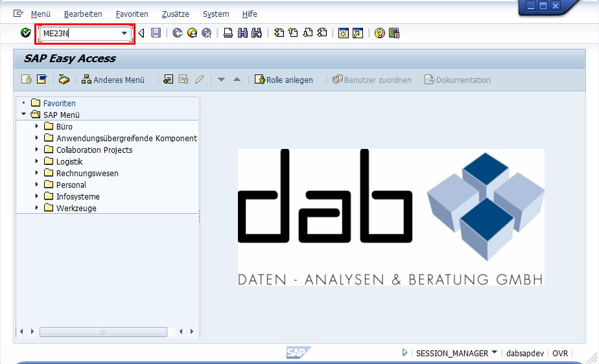Expand the Personal folder
Screen dimensions: 599x364
[x=37, y=185]
